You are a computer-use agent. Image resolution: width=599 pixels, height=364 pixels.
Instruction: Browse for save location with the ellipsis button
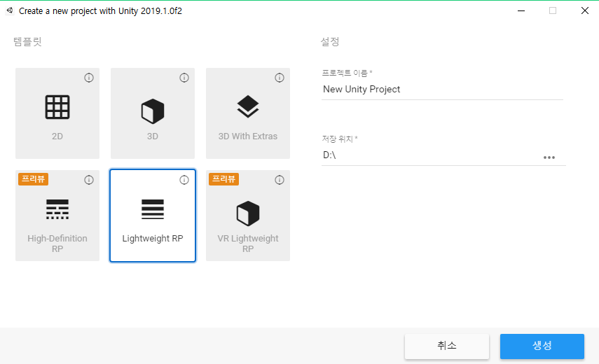tap(549, 157)
